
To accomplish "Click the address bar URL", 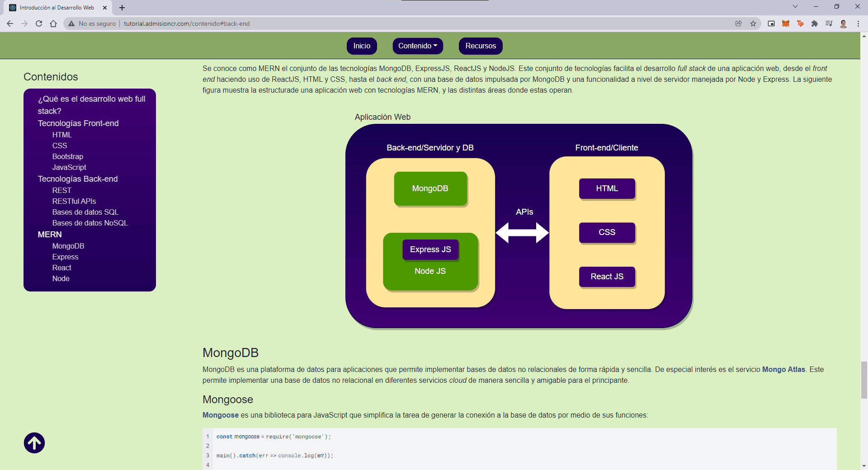I will pos(187,23).
